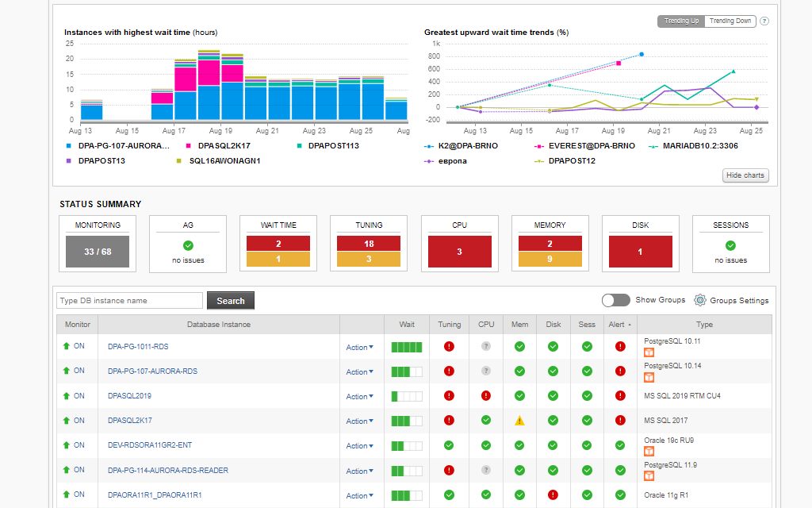The image size is (812, 508).
Task: Select the Trending Up tab
Action: pyautogui.click(x=680, y=21)
